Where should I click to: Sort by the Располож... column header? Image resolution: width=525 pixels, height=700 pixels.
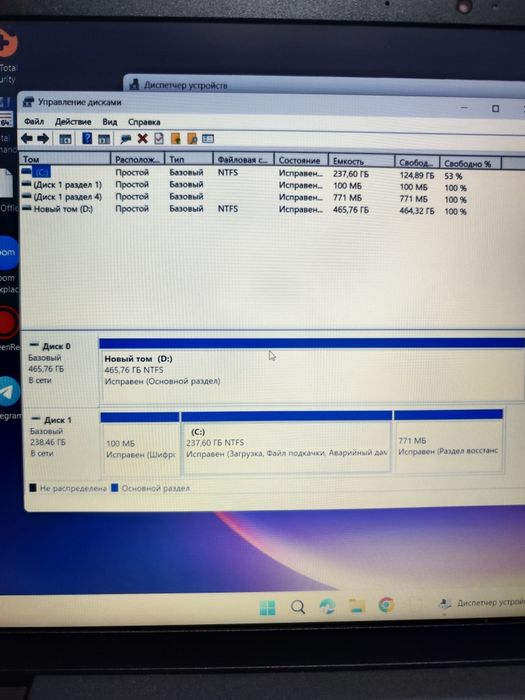click(x=138, y=159)
